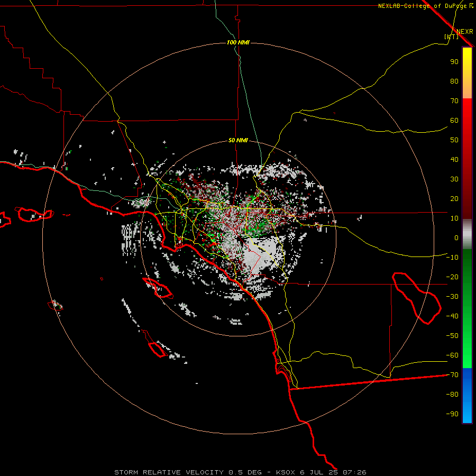Click the NEXR label above the color scale

click(464, 32)
